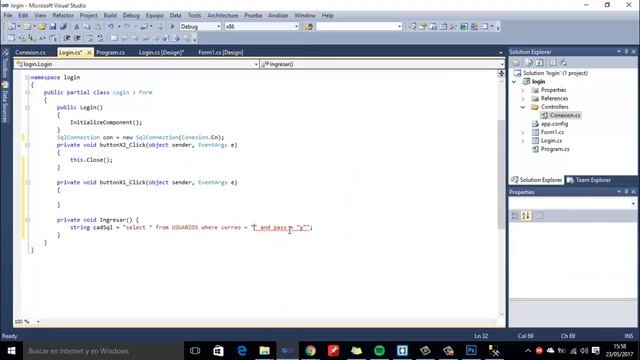Click the Open File toolbar icon

[x=42, y=27]
